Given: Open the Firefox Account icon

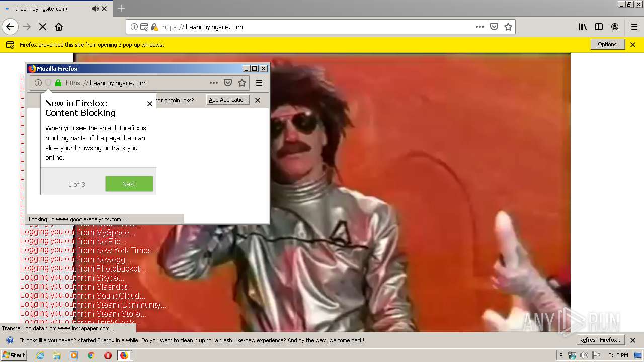Looking at the screenshot, I should [x=615, y=27].
